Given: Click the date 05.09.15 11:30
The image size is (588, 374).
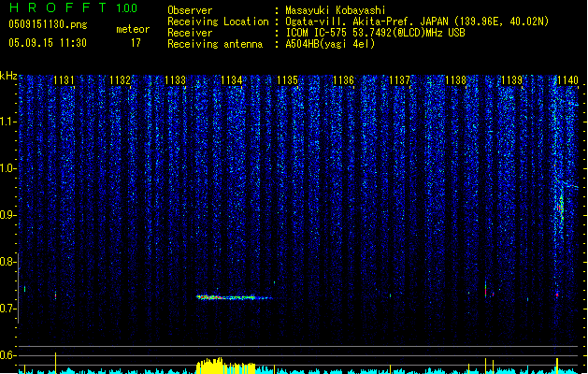Looking at the screenshot, I should point(48,43).
